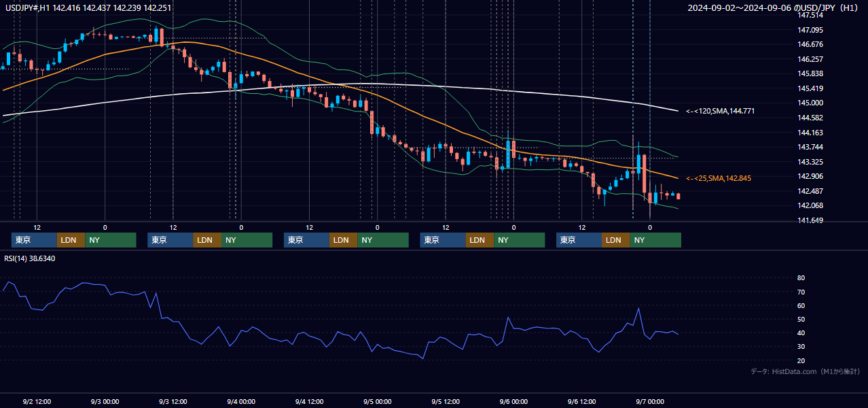
Task: Click the 9/4 00:00 date axis label
Action: (x=241, y=402)
